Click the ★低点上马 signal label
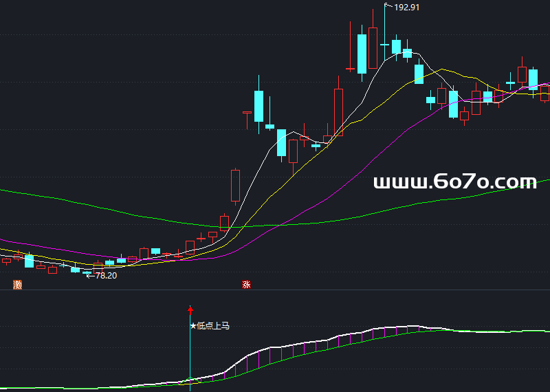Screen dimensions: 550x392 click(x=210, y=326)
